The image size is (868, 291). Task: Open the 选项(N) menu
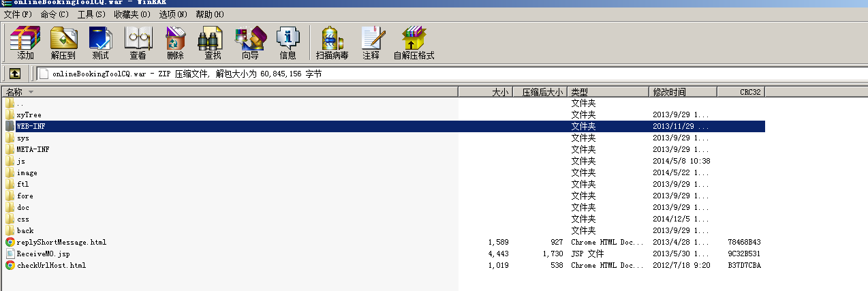pos(173,14)
